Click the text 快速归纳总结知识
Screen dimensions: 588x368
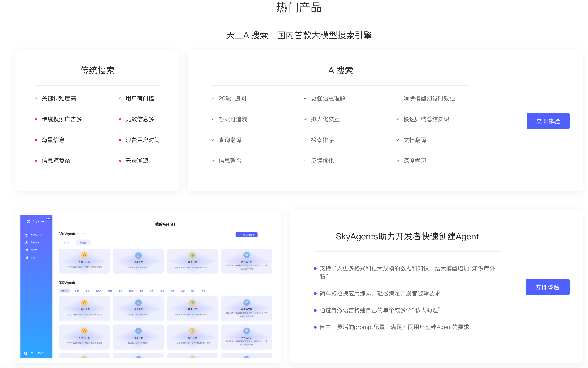(426, 119)
